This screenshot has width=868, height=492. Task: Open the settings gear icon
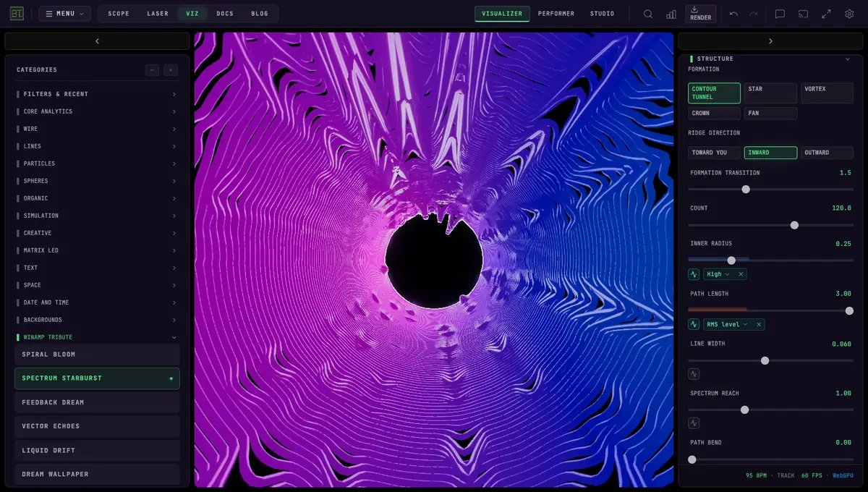849,14
